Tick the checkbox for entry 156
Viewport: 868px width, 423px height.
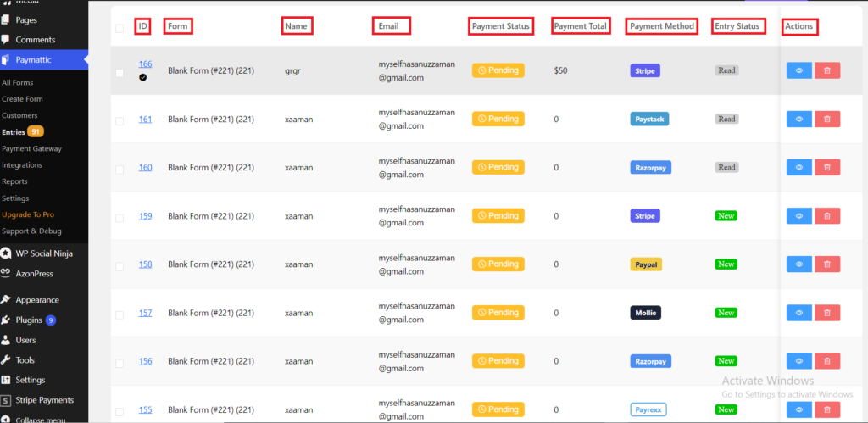[120, 363]
